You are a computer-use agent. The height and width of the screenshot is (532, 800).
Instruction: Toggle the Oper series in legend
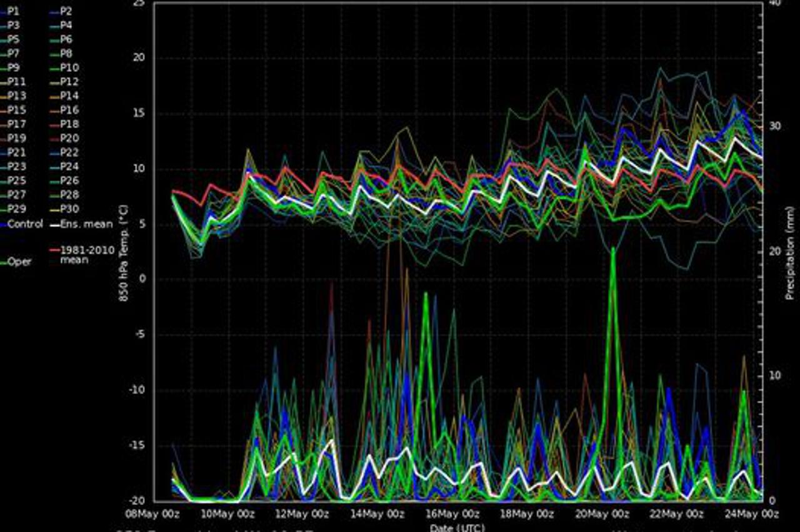[x=19, y=262]
